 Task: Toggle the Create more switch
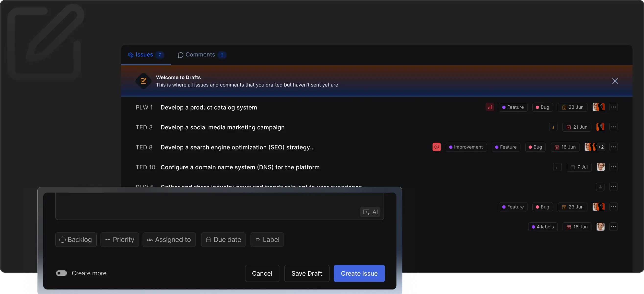(61, 273)
